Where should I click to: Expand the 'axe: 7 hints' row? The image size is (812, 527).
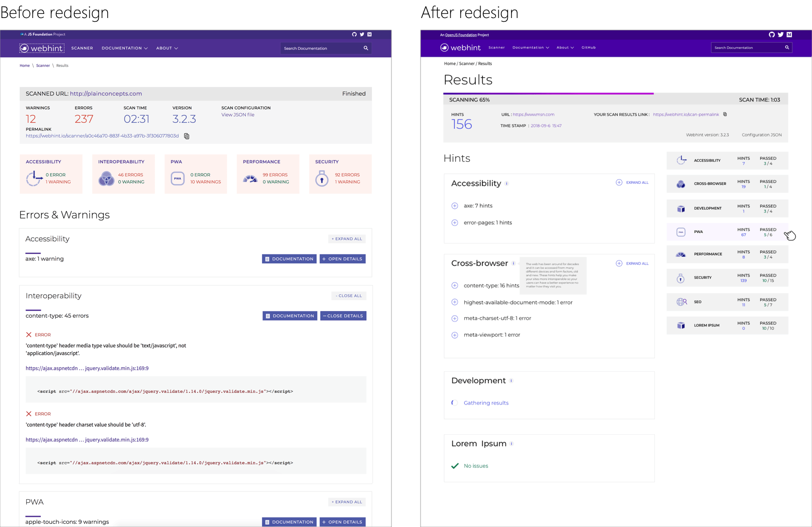pos(455,206)
